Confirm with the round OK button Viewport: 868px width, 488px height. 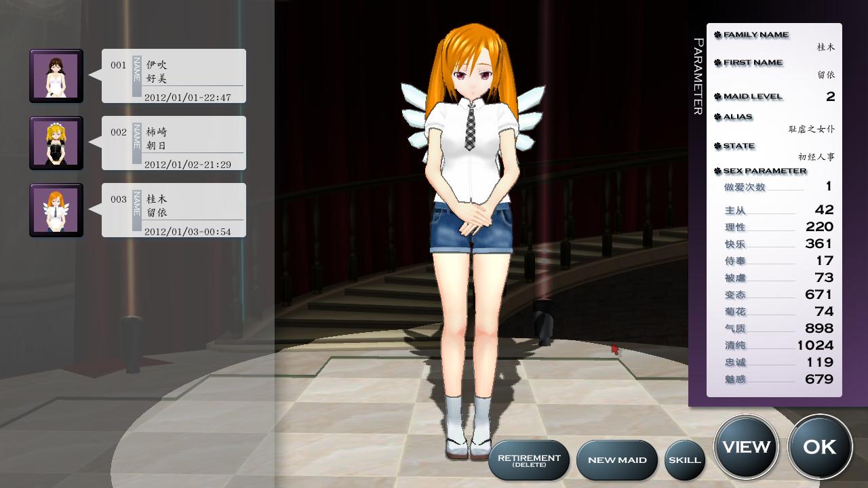[x=820, y=447]
